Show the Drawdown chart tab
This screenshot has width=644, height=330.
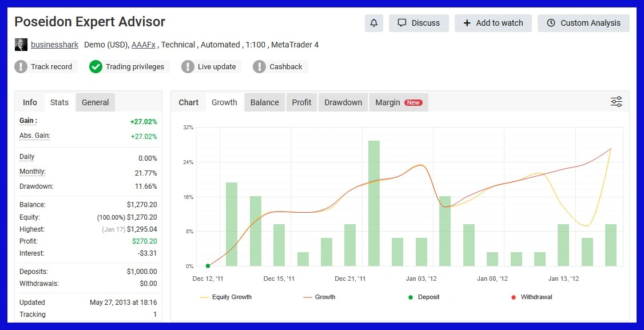(x=343, y=102)
